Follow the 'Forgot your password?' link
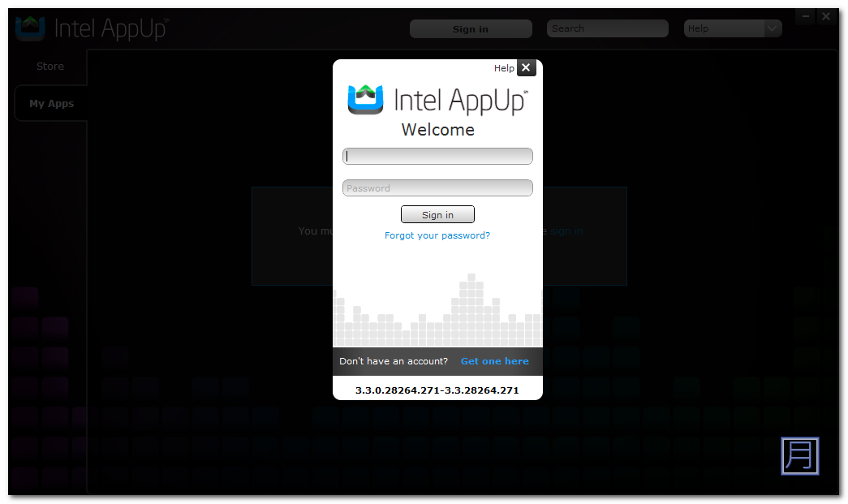 [x=437, y=235]
